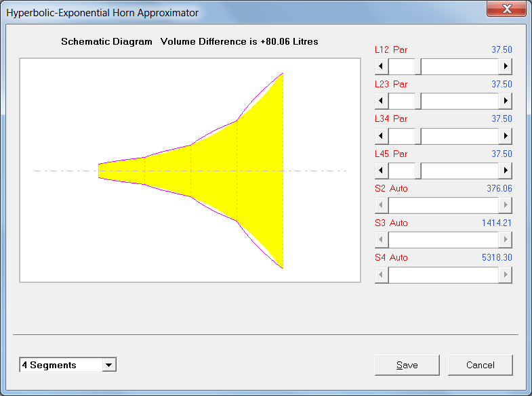Increase L12 Par with right arrow
532x396 pixels.
point(505,66)
